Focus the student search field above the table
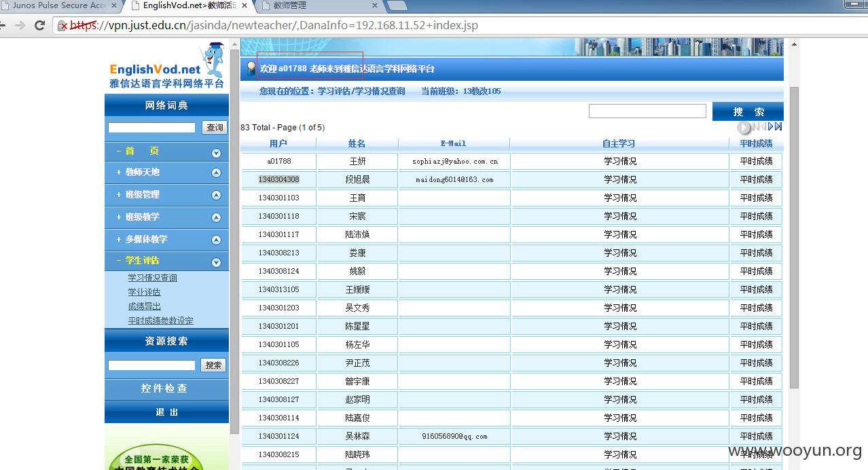Image resolution: width=868 pixels, height=470 pixels. coord(647,111)
